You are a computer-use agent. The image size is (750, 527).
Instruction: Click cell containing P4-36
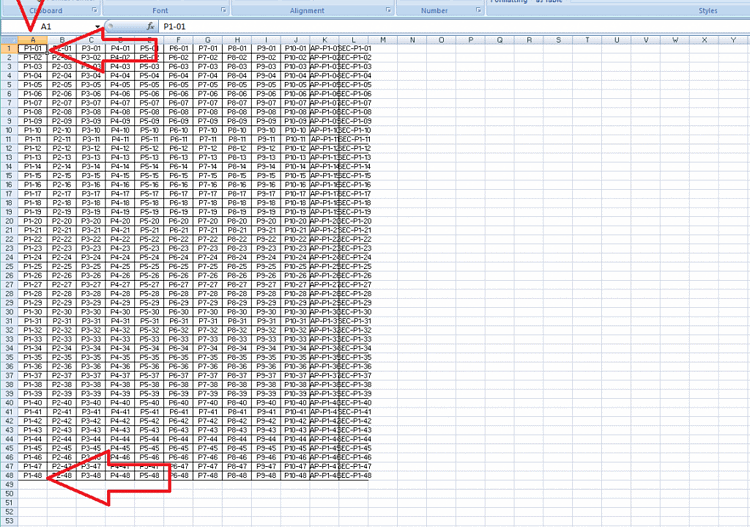(120, 366)
